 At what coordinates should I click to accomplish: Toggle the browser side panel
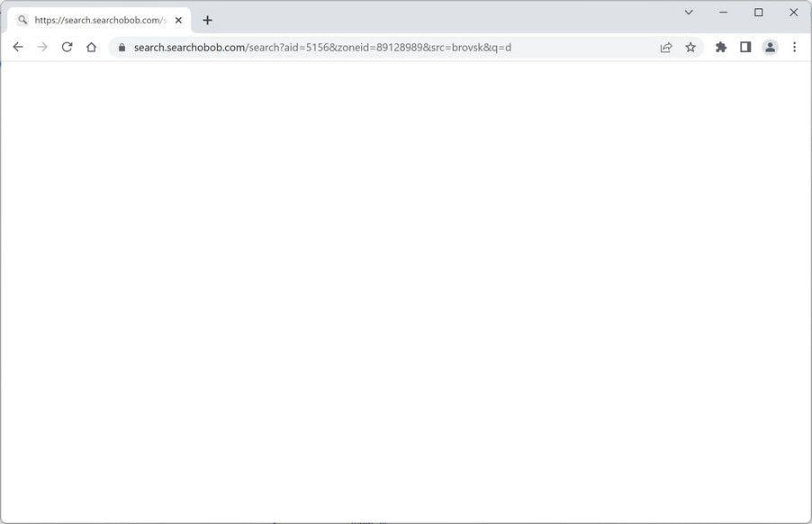(745, 48)
